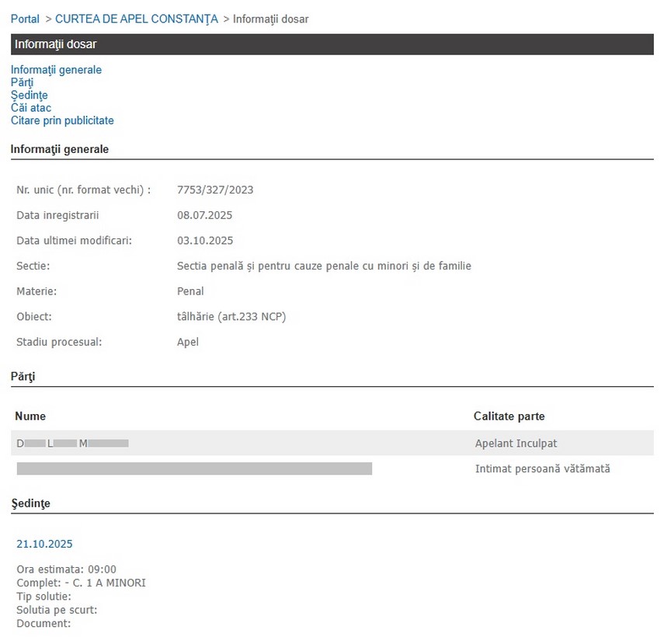Click the dark Informații dosar title bar
The height and width of the screenshot is (644, 664).
332,44
